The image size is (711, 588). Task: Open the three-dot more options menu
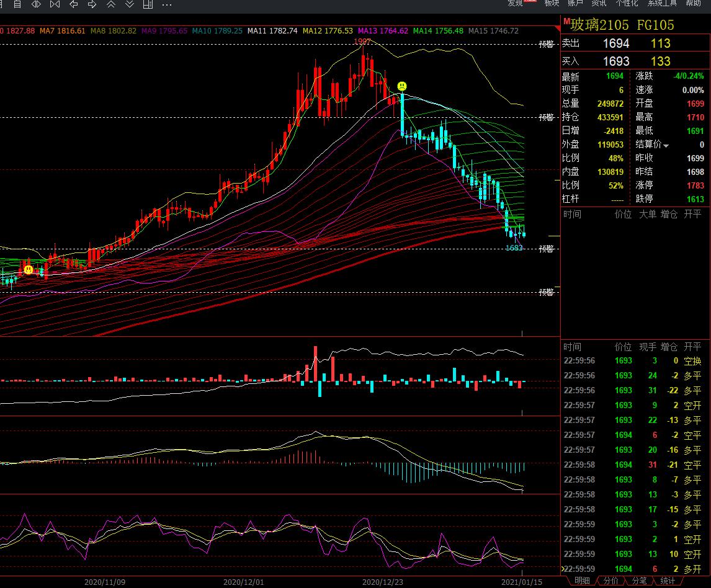coord(166,4)
